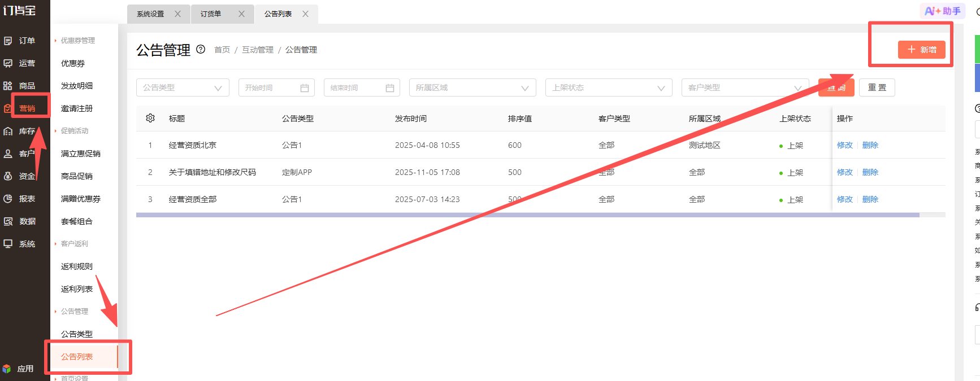
Task: Open the 满立惠促销 menu item
Action: click(x=81, y=154)
